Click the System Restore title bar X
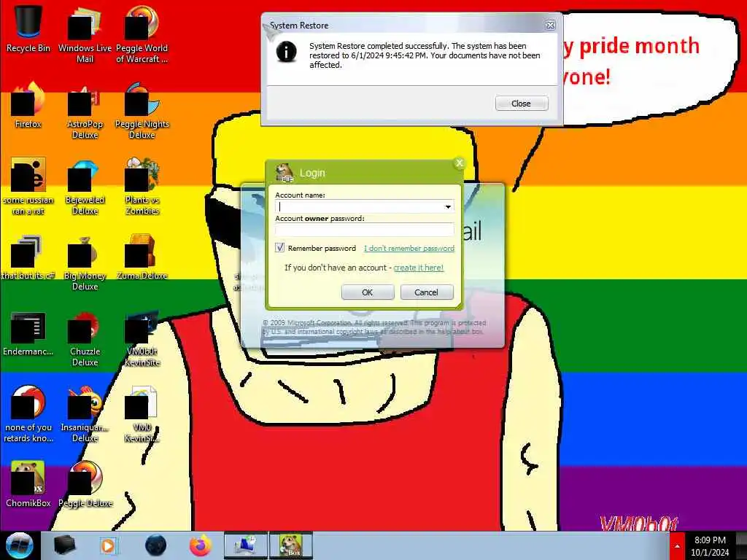The width and height of the screenshot is (747, 560). (550, 26)
